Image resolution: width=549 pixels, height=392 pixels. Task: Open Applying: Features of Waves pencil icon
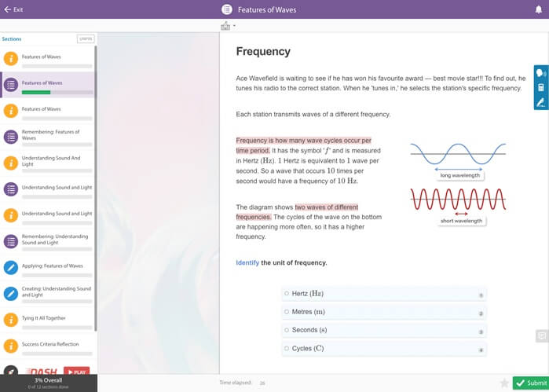coord(11,268)
